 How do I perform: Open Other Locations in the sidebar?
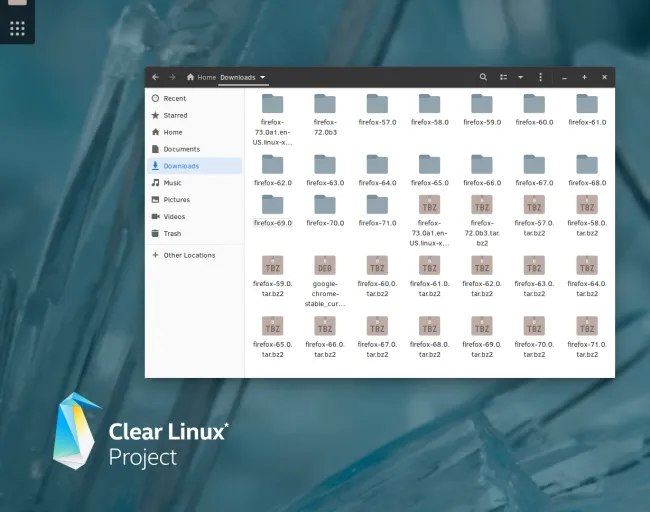[x=194, y=255]
